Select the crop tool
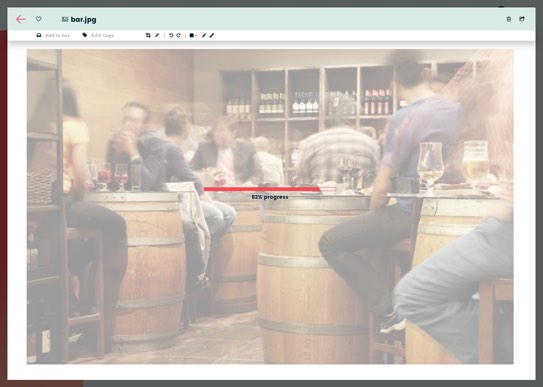Image resolution: width=543 pixels, height=387 pixels. coord(148,35)
